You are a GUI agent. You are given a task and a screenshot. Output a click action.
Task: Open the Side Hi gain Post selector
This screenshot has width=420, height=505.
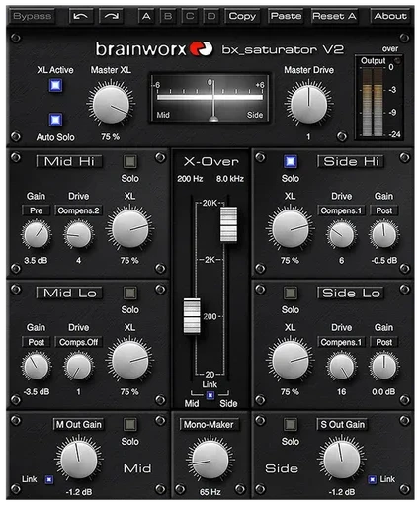[x=384, y=210]
